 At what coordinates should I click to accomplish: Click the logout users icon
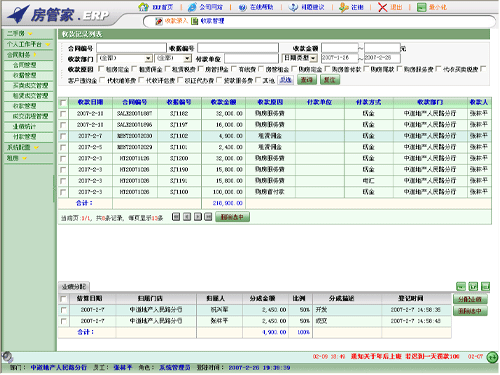point(344,7)
